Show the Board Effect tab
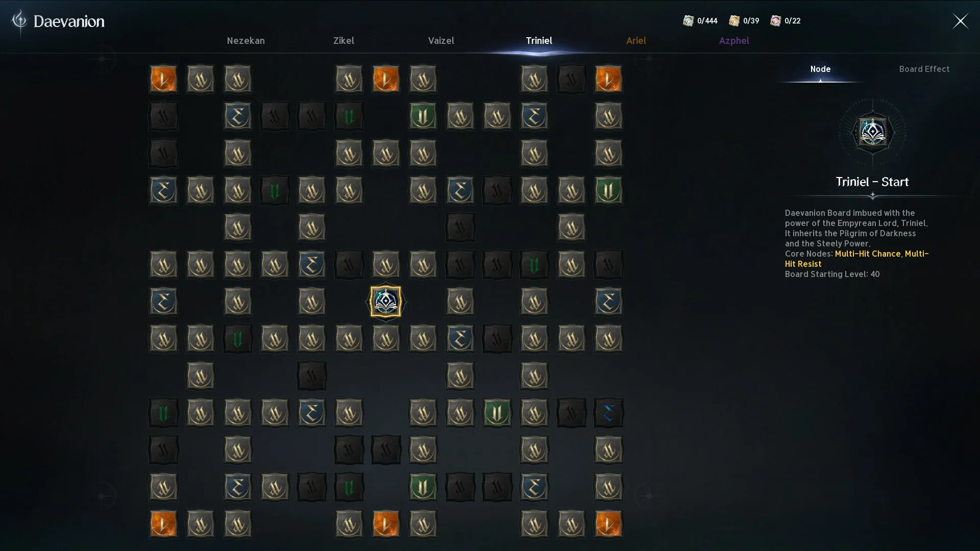980x551 pixels. [924, 69]
